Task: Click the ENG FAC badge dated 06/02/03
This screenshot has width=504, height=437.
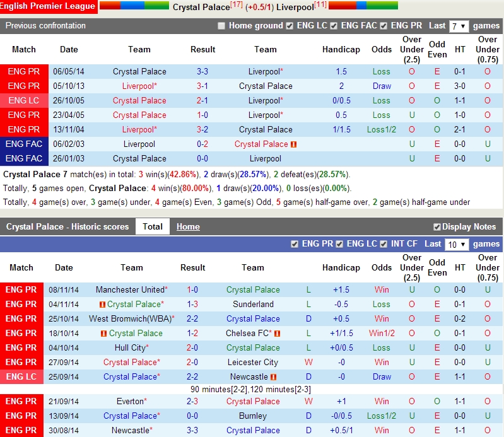Action: (x=24, y=144)
